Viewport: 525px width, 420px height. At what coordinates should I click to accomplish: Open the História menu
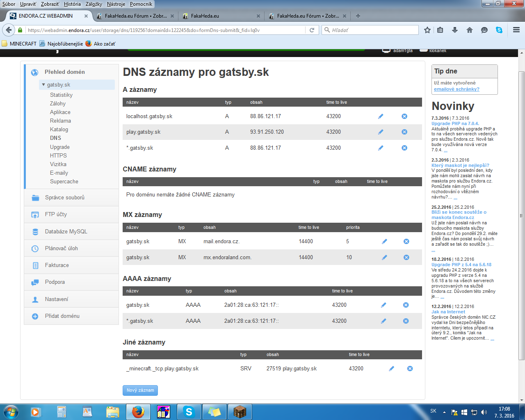[x=72, y=4]
